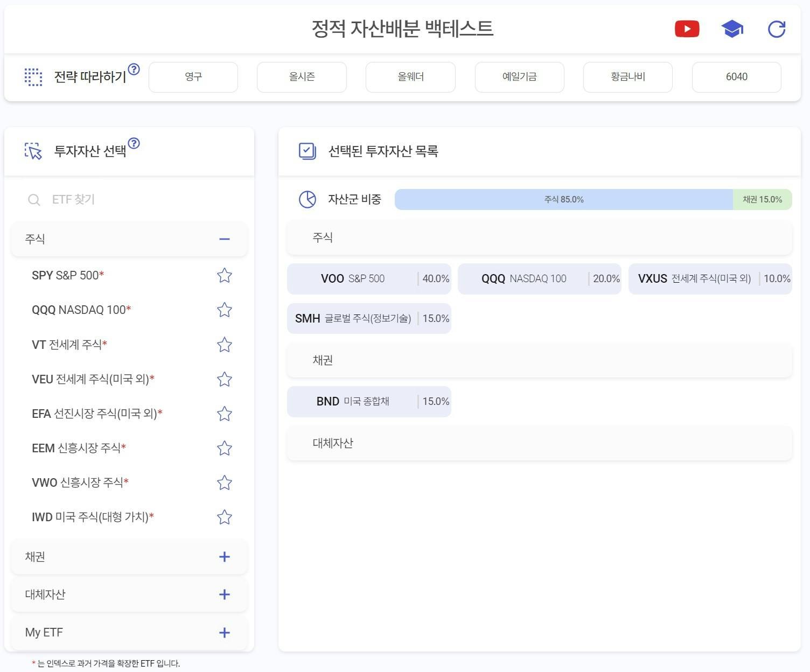
Task: Star the EFA 선진시장 주식 row
Action: coord(225,414)
